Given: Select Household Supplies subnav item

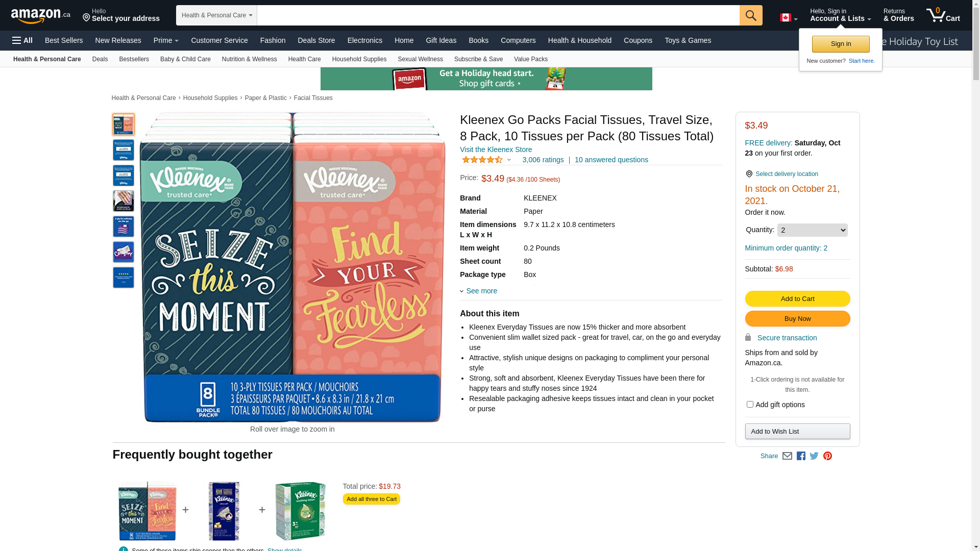Looking at the screenshot, I should [x=359, y=59].
